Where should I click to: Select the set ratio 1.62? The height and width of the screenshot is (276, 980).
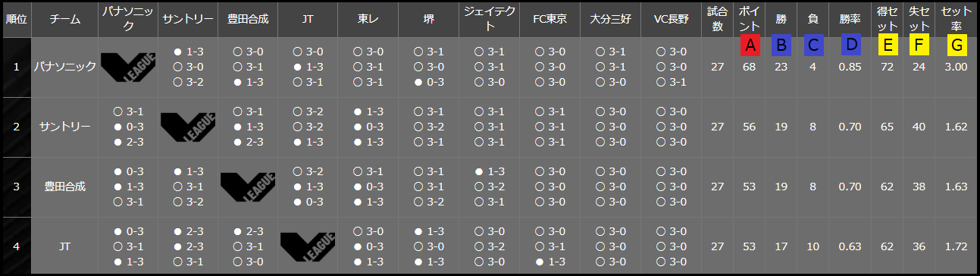point(957,127)
